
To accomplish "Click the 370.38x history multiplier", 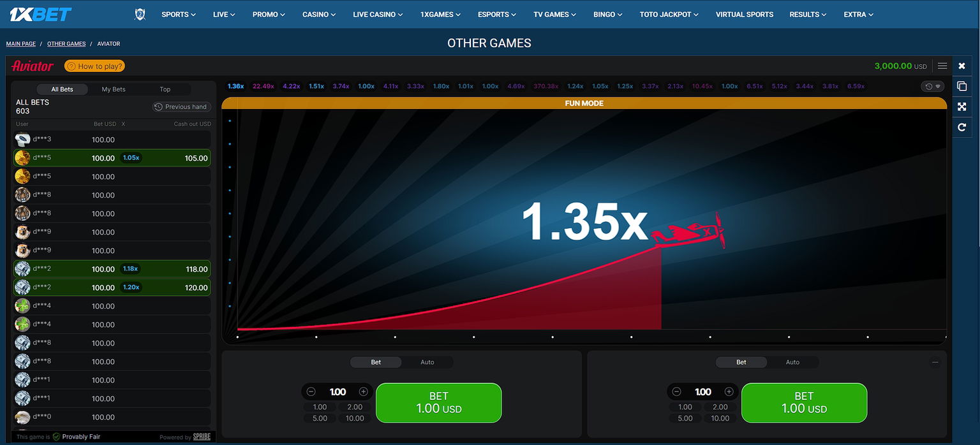I will [x=546, y=86].
